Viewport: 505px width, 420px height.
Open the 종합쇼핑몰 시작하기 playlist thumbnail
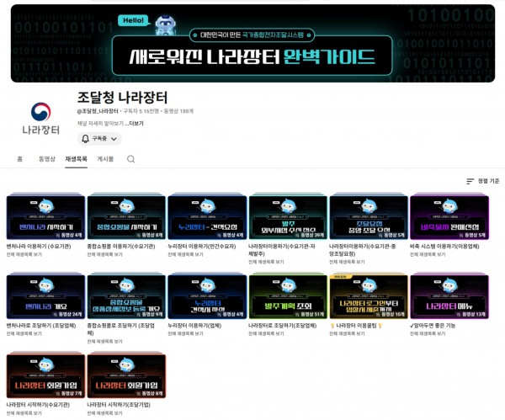point(126,217)
